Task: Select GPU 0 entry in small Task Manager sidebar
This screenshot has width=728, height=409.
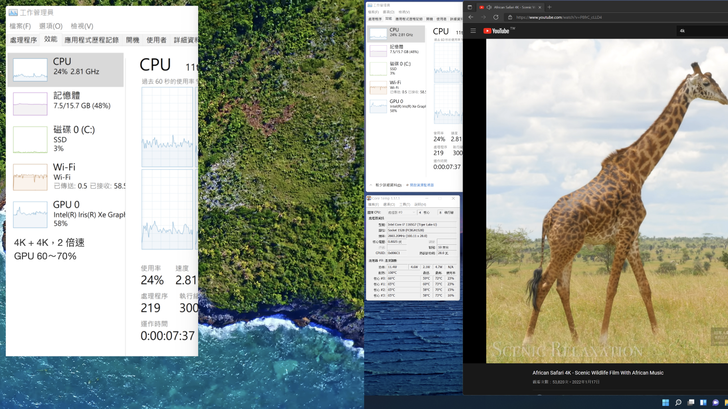Action: click(x=396, y=106)
